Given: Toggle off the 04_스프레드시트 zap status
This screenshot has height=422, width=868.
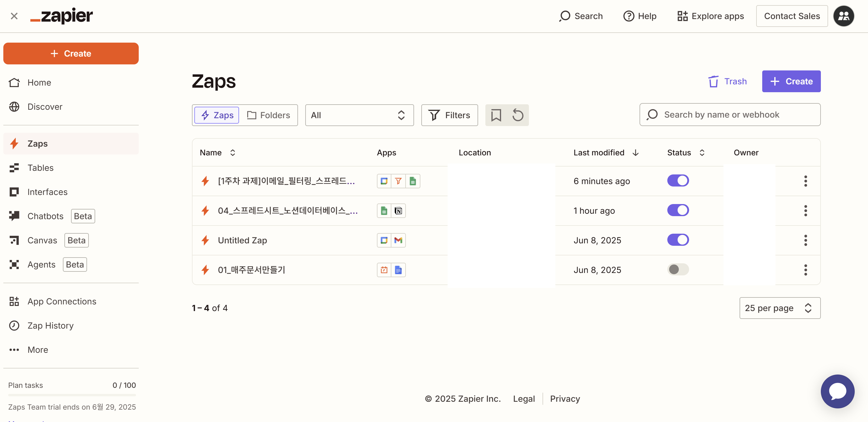Looking at the screenshot, I should [678, 210].
